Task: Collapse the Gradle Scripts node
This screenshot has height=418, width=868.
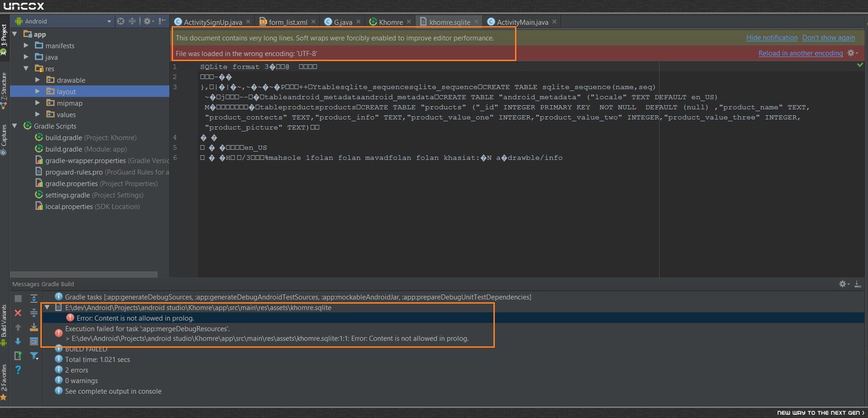Action: pos(15,126)
